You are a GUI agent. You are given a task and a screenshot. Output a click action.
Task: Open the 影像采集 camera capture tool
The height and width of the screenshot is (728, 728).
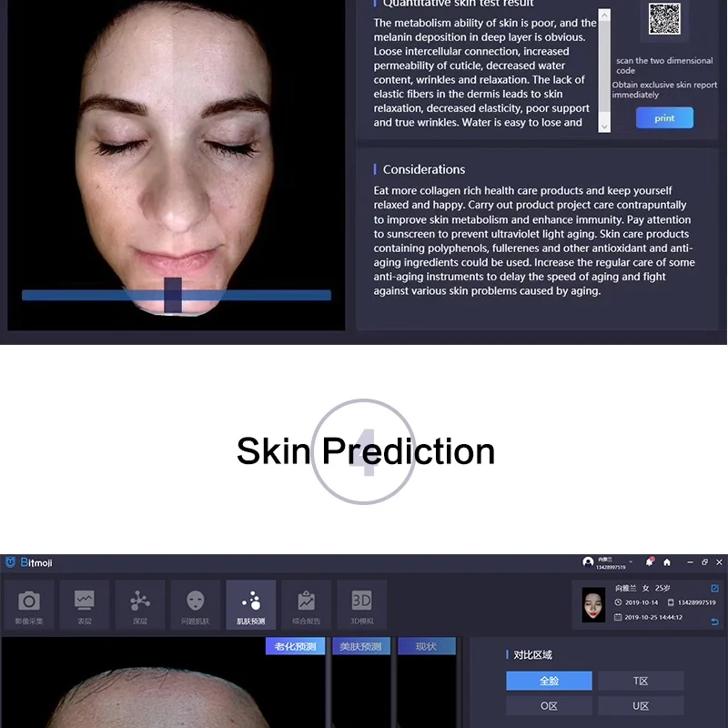(29, 604)
